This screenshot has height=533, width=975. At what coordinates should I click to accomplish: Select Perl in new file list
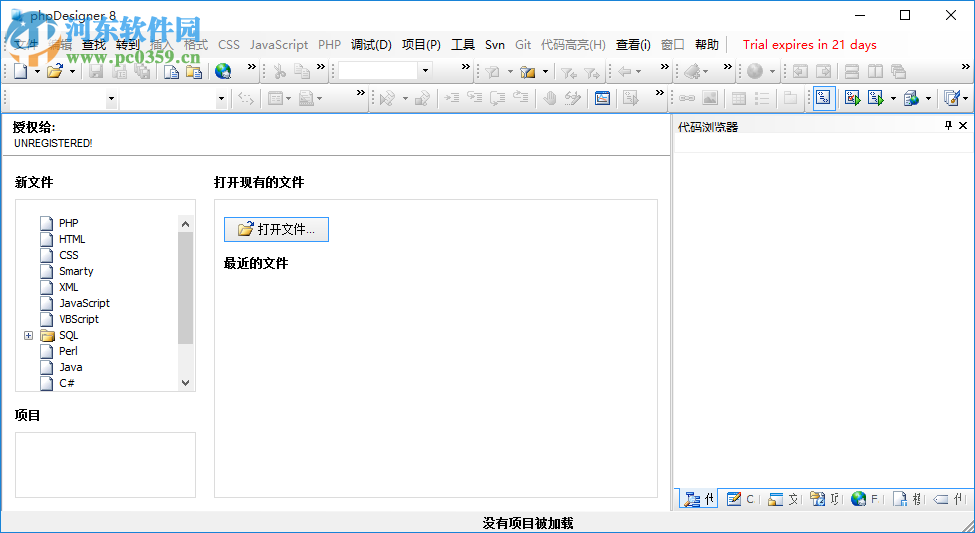(x=68, y=351)
